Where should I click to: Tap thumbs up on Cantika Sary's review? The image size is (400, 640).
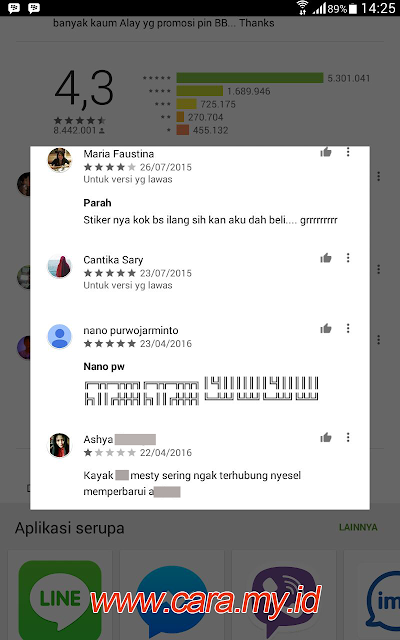326,258
